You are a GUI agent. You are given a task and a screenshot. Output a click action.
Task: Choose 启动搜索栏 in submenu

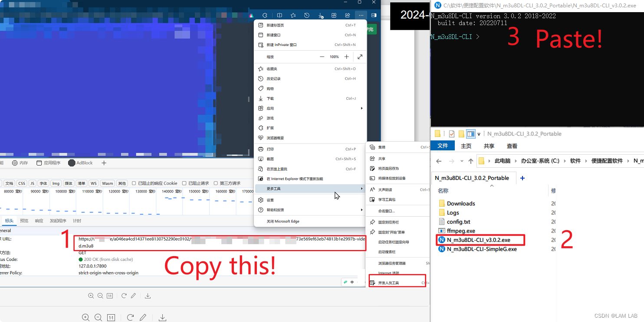[x=398, y=252]
